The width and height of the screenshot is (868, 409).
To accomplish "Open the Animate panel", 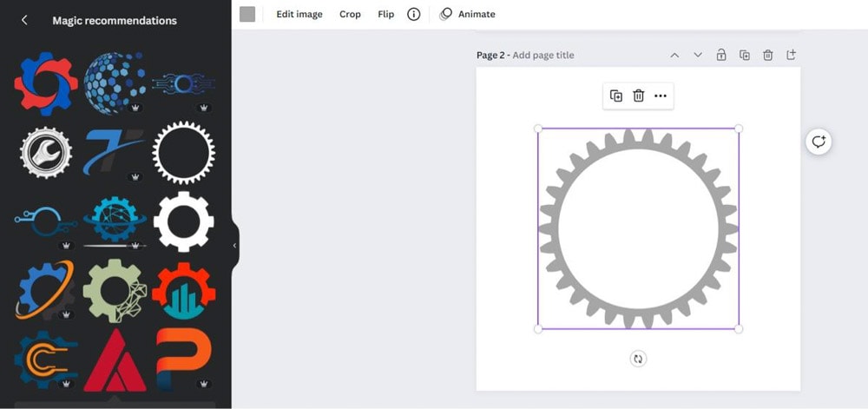I will tap(467, 15).
